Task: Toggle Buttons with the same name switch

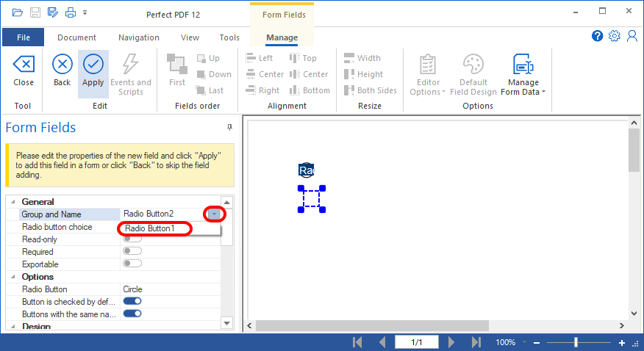Action: [x=132, y=314]
